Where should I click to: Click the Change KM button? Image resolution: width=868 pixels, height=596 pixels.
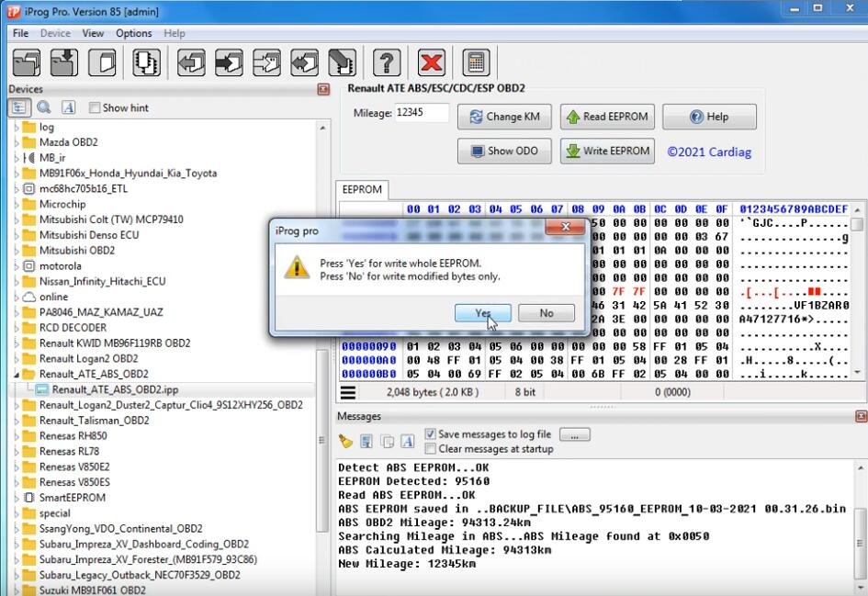pos(504,117)
